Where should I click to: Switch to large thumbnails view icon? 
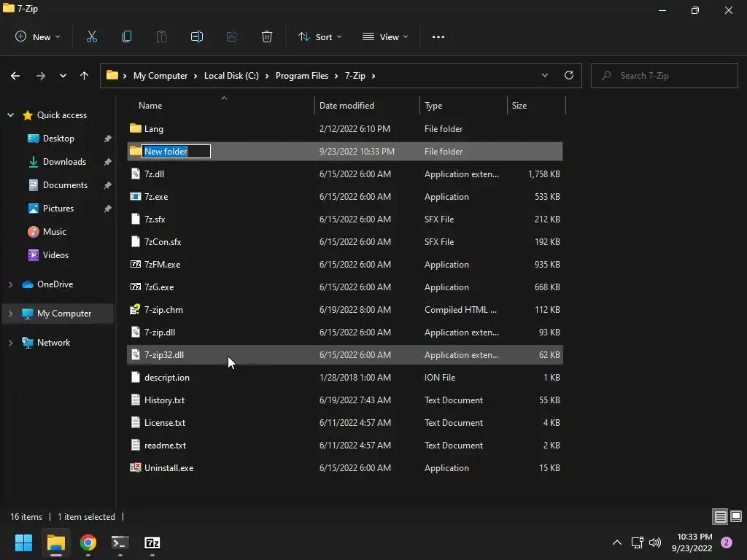point(736,516)
